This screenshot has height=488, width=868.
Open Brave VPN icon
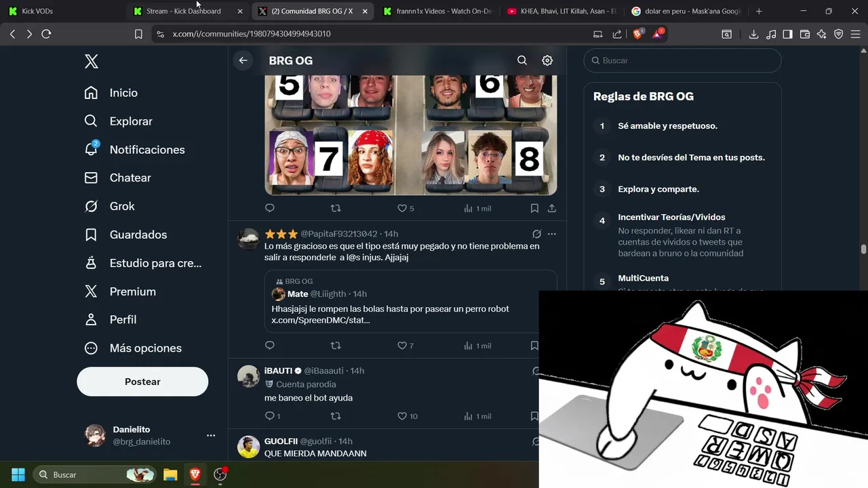click(x=839, y=34)
